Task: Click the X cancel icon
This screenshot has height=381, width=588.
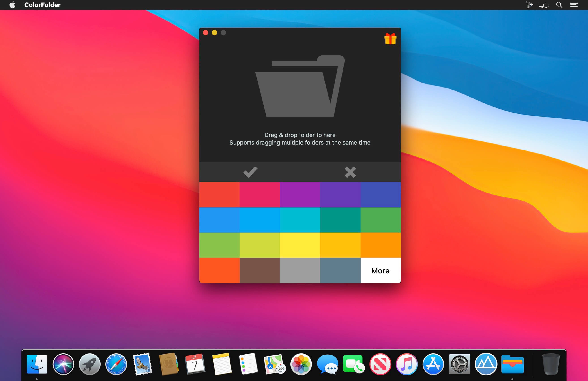Action: pyautogui.click(x=350, y=172)
